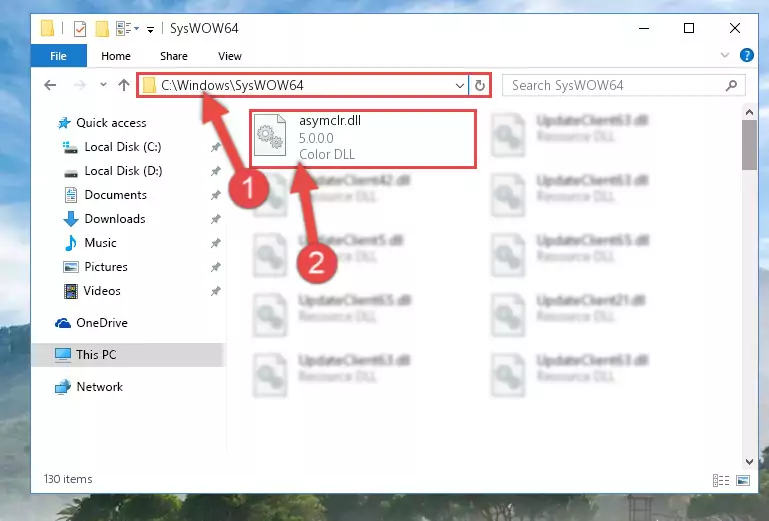Go forward using the forward arrow

coord(79,85)
